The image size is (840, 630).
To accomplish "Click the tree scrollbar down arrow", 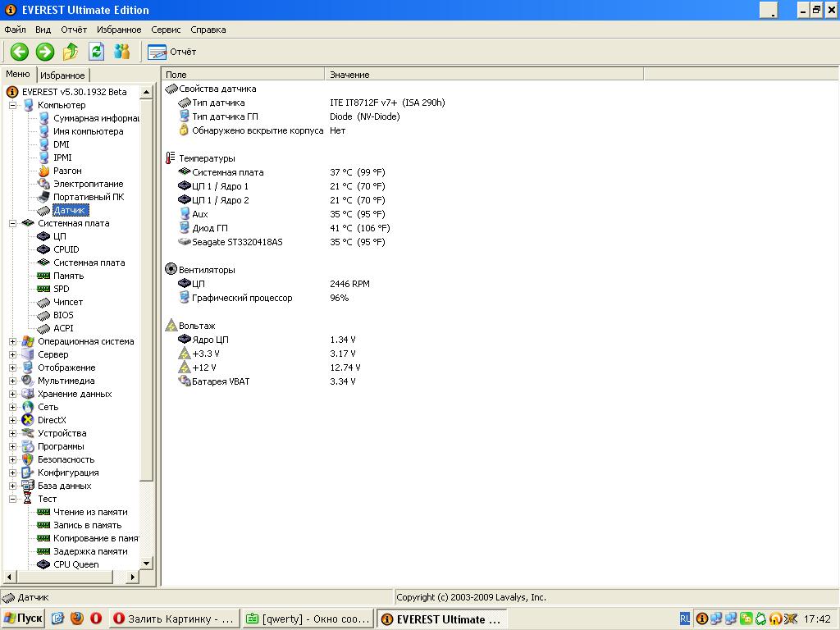I will 146,564.
